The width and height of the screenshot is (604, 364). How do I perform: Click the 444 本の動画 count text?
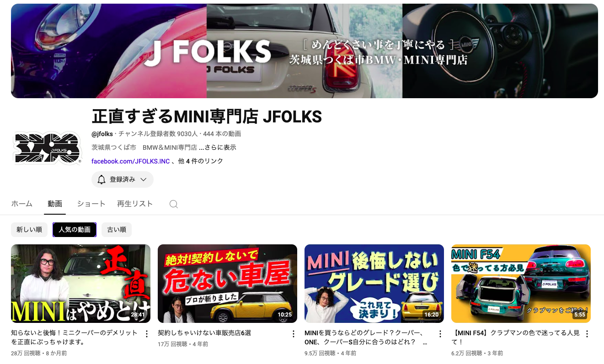pyautogui.click(x=222, y=134)
